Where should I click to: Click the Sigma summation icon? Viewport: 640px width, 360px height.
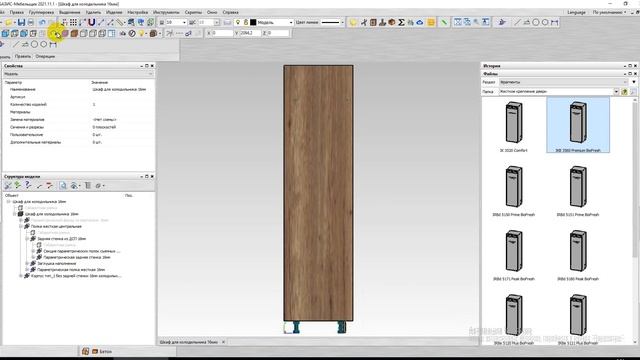[x=401, y=22]
